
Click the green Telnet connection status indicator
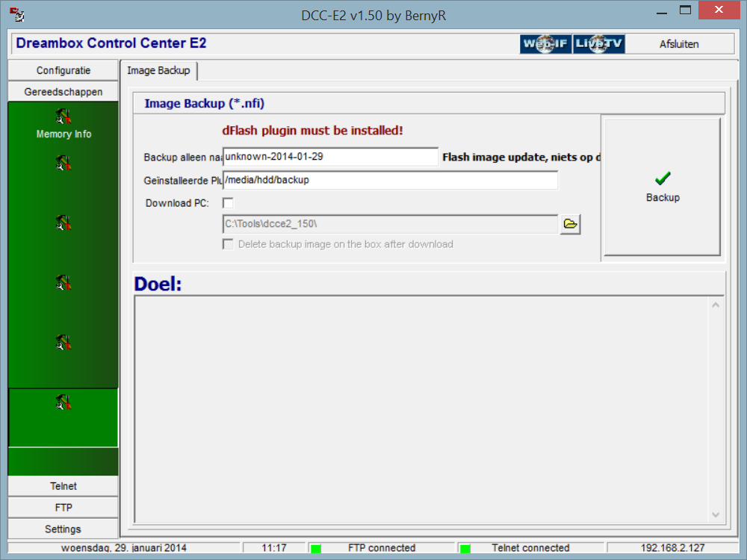tap(465, 549)
